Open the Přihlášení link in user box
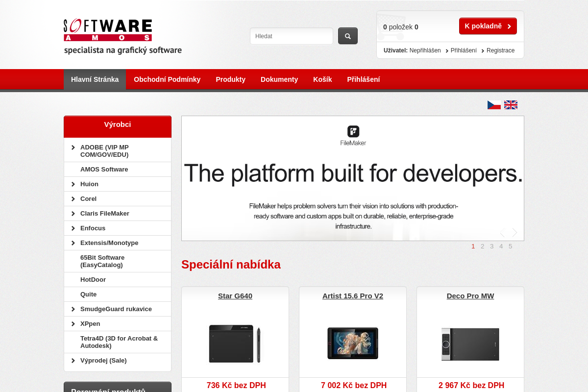The height and width of the screenshot is (392, 588). (464, 50)
